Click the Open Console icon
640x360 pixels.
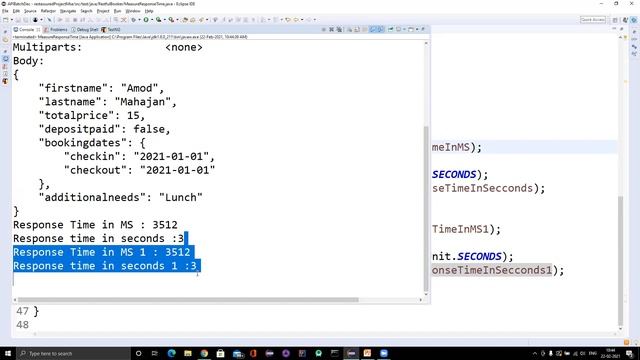tap(411, 29)
